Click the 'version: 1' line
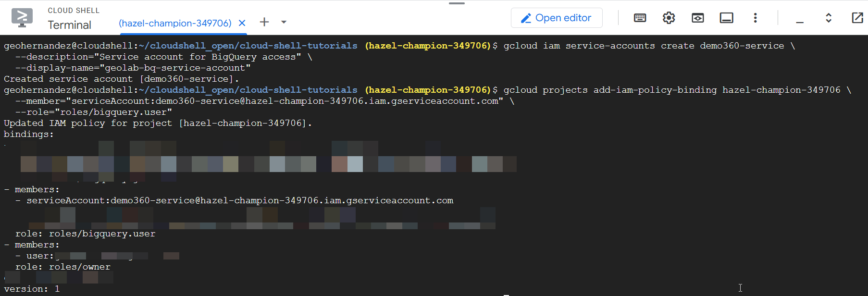The height and width of the screenshot is (296, 868). coord(32,289)
